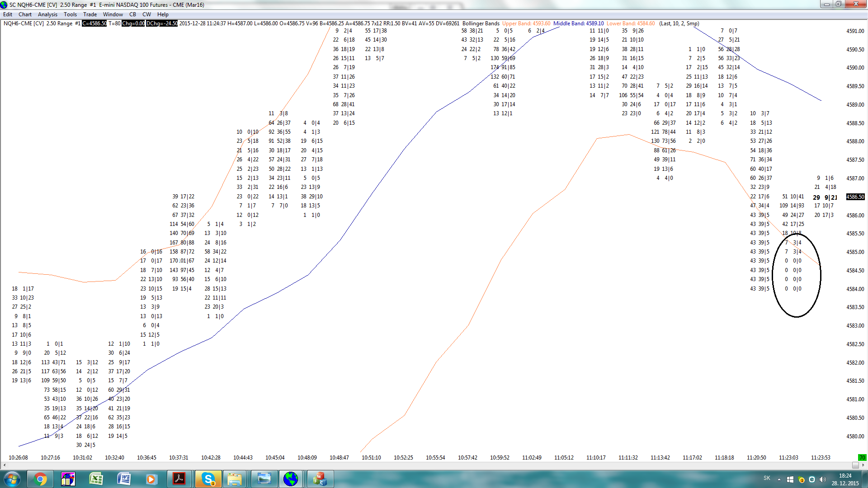
Task: Open the Analysis menu
Action: [47, 14]
